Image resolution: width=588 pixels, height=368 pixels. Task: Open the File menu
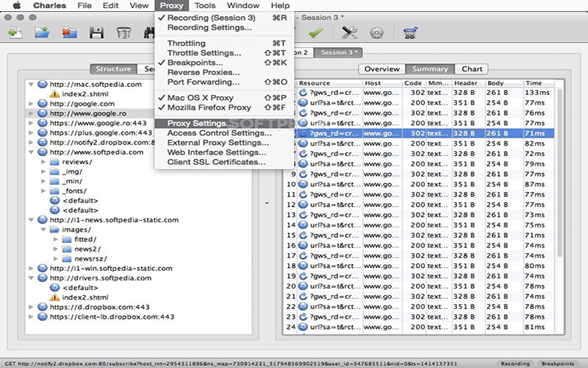pos(85,5)
